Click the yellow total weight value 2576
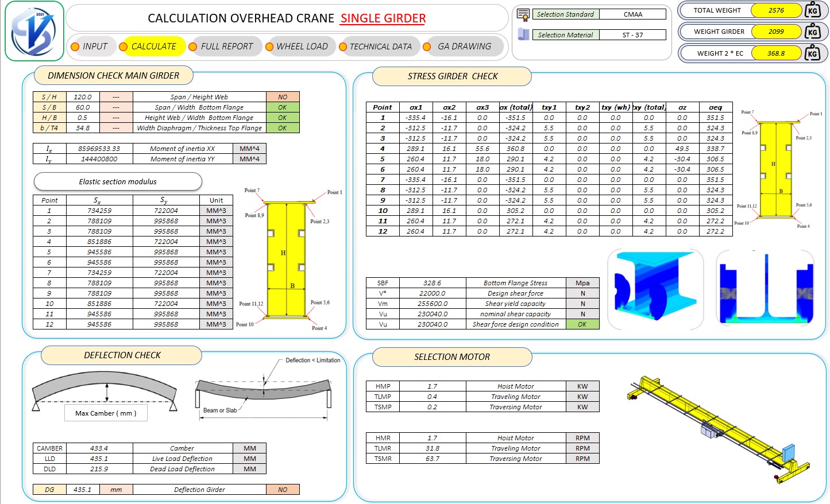830x504 pixels. [776, 10]
